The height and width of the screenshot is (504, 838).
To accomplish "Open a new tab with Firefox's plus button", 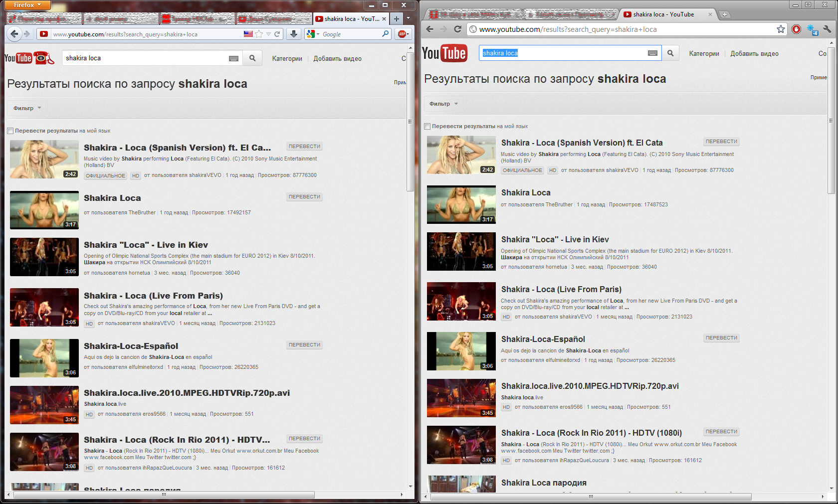I will coord(396,19).
